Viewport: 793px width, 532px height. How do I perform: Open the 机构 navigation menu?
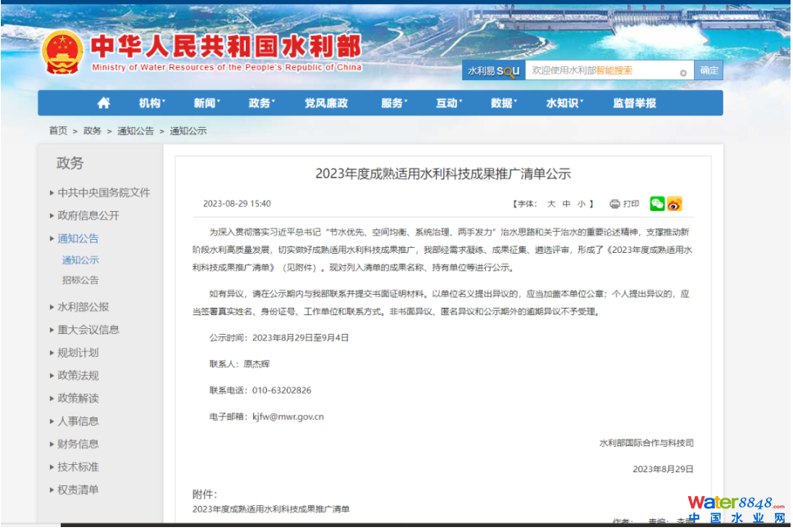pyautogui.click(x=152, y=103)
